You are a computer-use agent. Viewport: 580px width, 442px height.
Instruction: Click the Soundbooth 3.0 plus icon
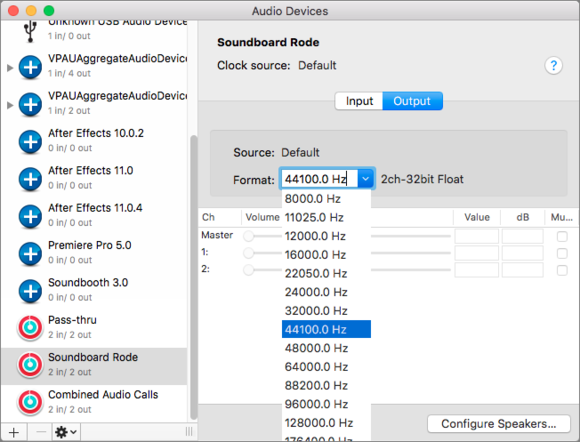(30, 291)
